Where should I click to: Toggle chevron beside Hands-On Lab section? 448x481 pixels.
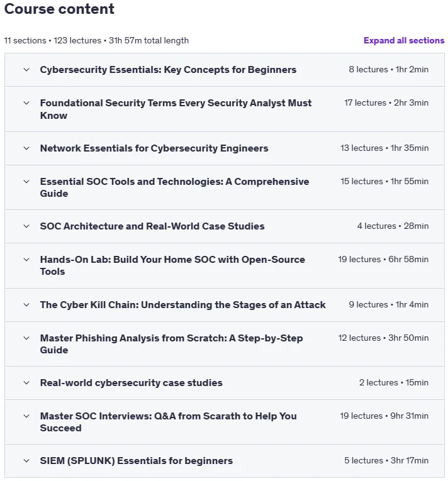click(x=26, y=260)
